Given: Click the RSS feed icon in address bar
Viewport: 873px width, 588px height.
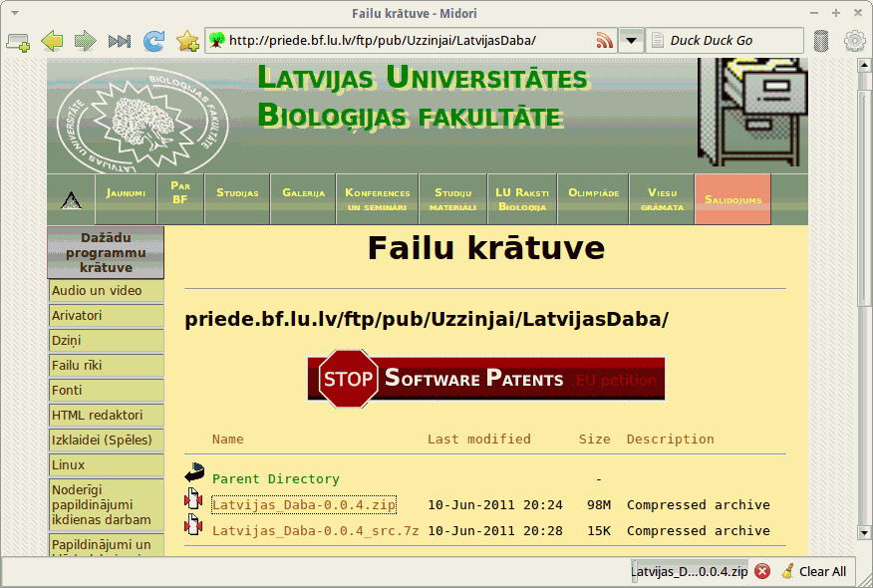Looking at the screenshot, I should coord(605,40).
